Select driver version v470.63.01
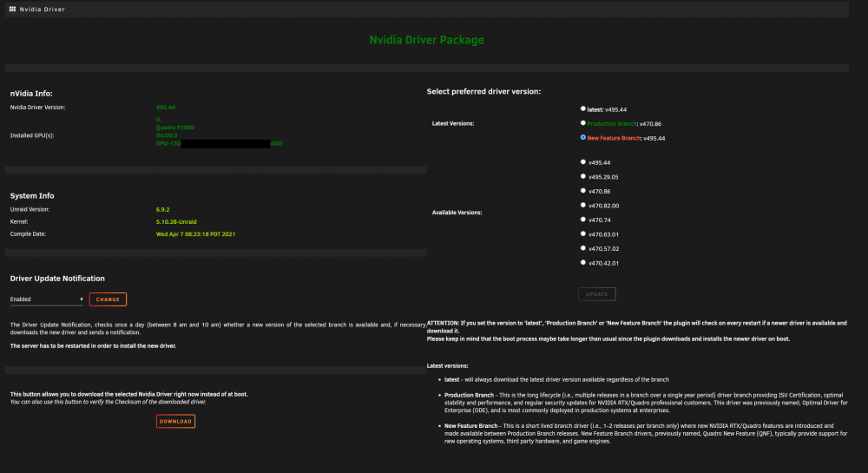Screen dimensions: 868x473 pos(583,234)
